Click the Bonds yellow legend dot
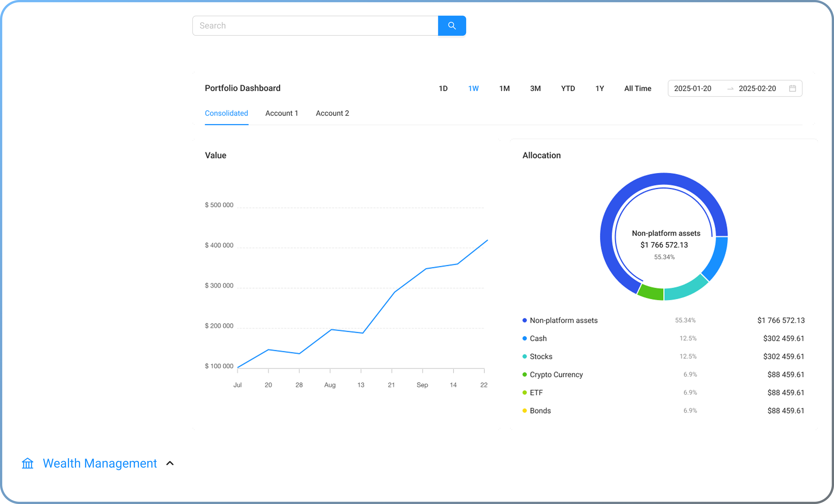 tap(524, 411)
